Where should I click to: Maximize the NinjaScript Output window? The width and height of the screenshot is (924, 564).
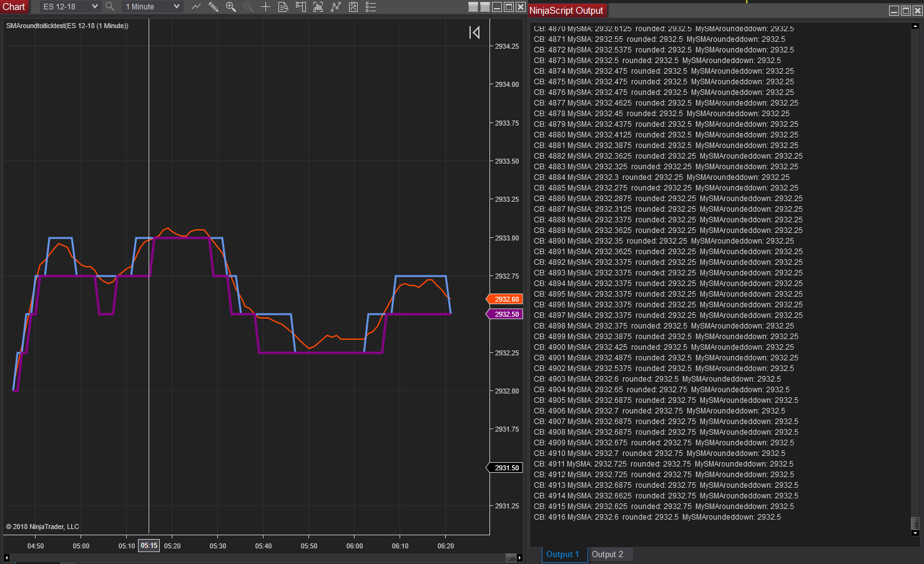point(906,11)
